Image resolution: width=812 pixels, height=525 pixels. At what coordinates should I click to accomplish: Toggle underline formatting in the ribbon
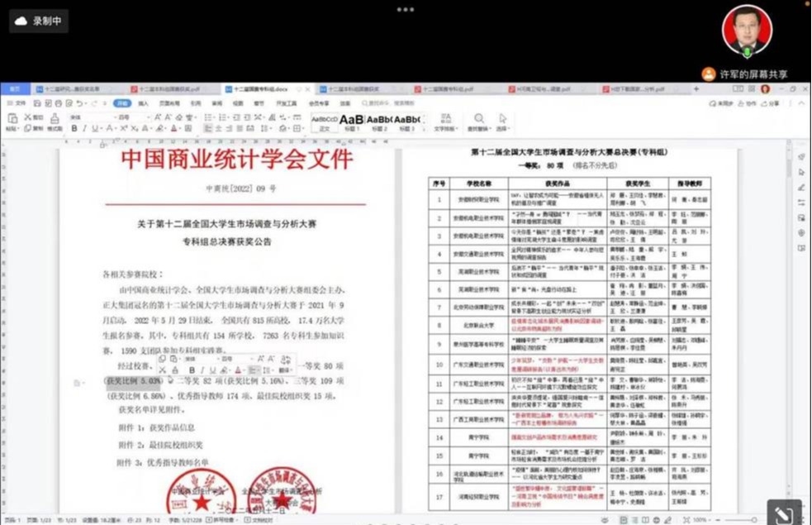[x=94, y=129]
